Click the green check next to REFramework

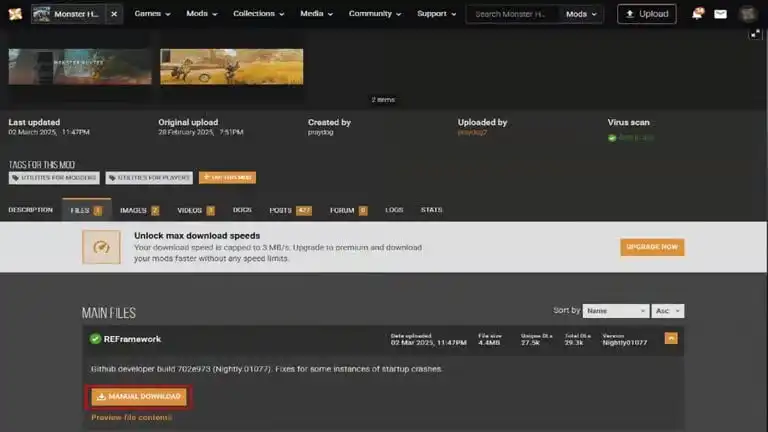tap(95, 339)
